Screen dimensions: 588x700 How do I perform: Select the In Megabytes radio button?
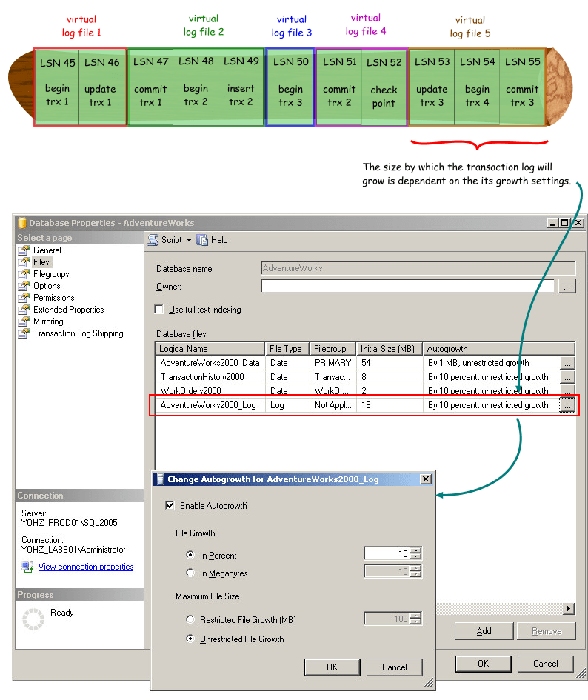tap(190, 573)
